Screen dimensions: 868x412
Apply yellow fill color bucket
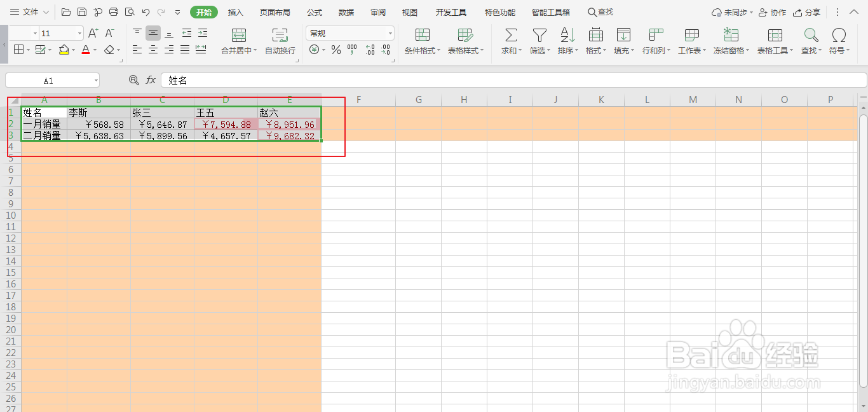(64, 50)
